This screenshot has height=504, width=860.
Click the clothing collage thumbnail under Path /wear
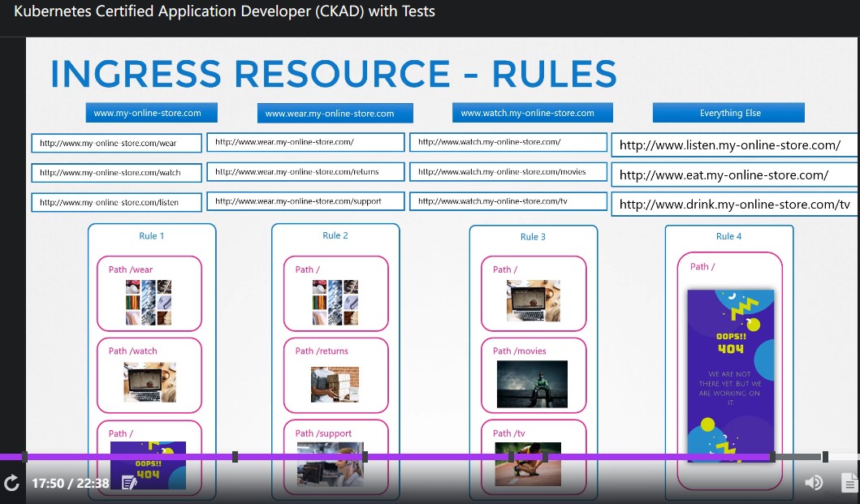pos(149,302)
